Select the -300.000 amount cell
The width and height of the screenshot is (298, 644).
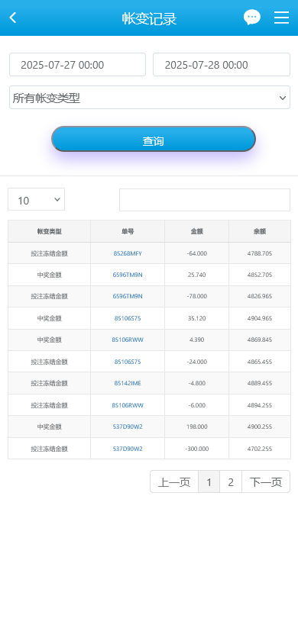197,449
